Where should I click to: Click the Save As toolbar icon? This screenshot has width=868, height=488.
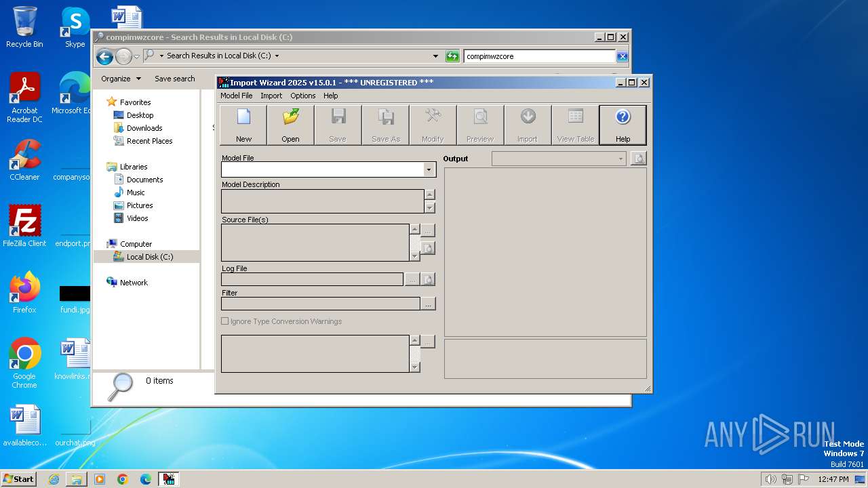pyautogui.click(x=385, y=125)
